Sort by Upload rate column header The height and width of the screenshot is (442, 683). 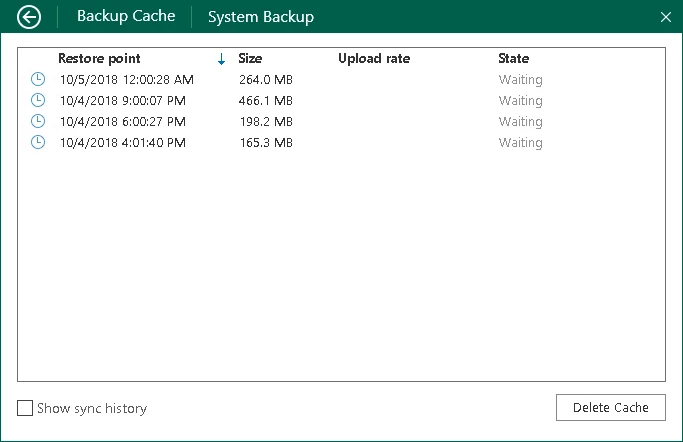point(374,59)
